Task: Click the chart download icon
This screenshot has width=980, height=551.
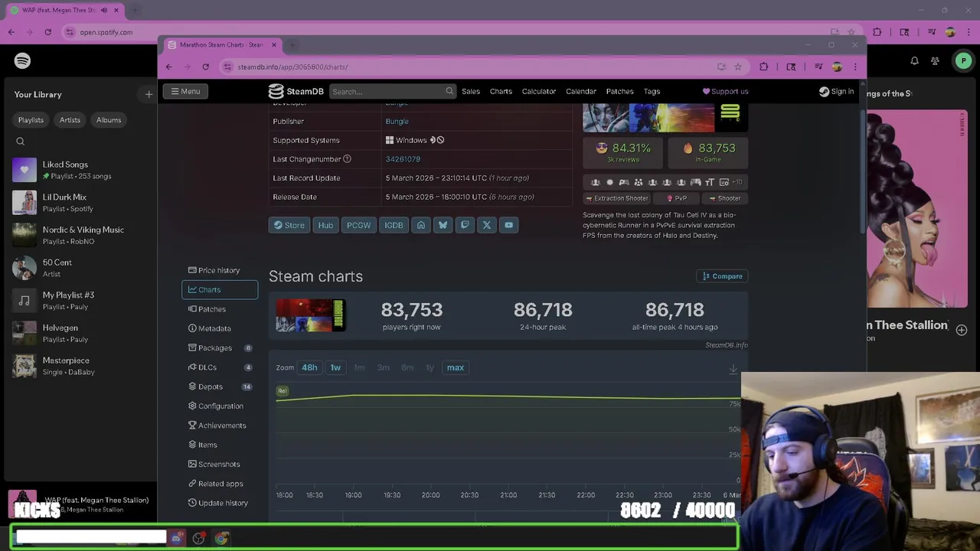Action: click(733, 369)
